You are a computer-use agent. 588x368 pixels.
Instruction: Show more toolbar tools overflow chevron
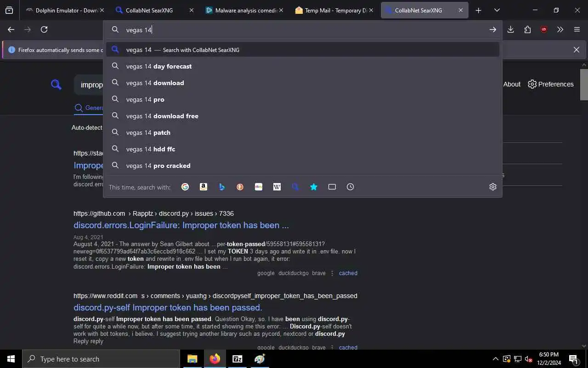coord(560,29)
